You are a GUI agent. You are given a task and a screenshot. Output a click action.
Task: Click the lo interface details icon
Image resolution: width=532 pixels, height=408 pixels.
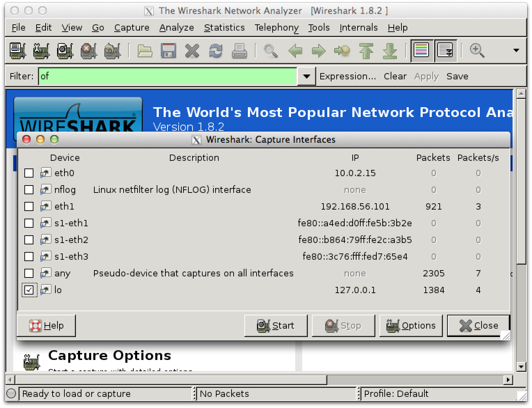pyautogui.click(x=46, y=290)
